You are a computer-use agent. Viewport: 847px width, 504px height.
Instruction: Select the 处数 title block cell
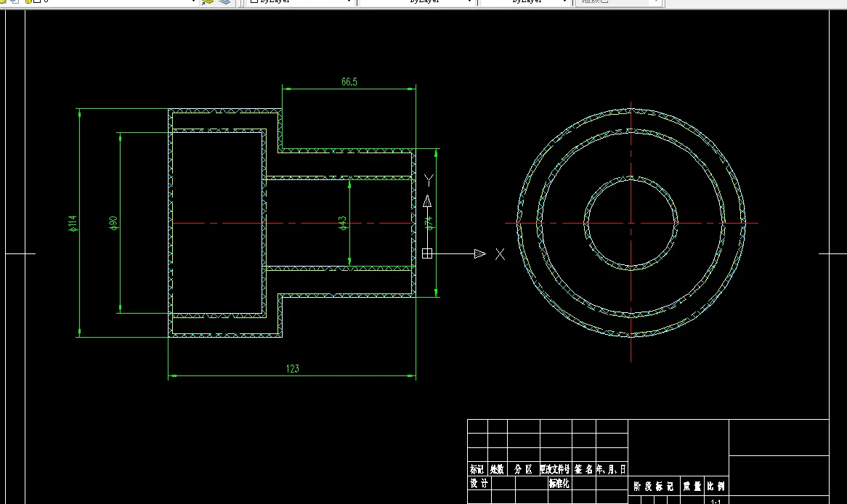tap(497, 469)
